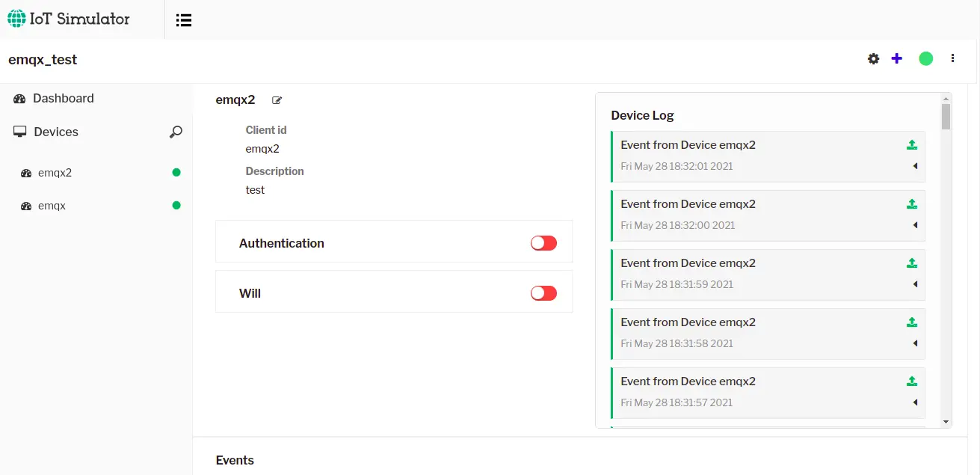
Task: Click the green simulation status circle
Action: coord(925,58)
